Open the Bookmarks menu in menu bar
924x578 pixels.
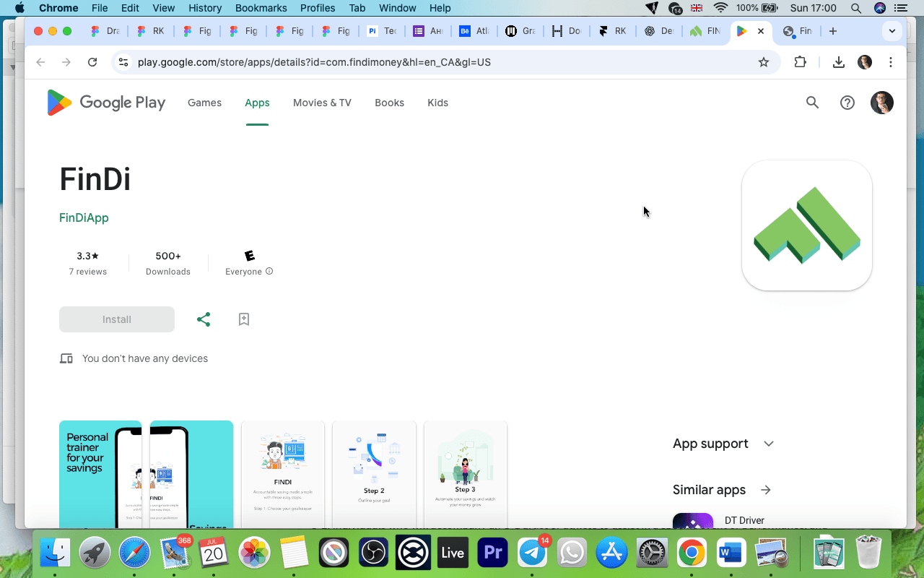click(260, 8)
